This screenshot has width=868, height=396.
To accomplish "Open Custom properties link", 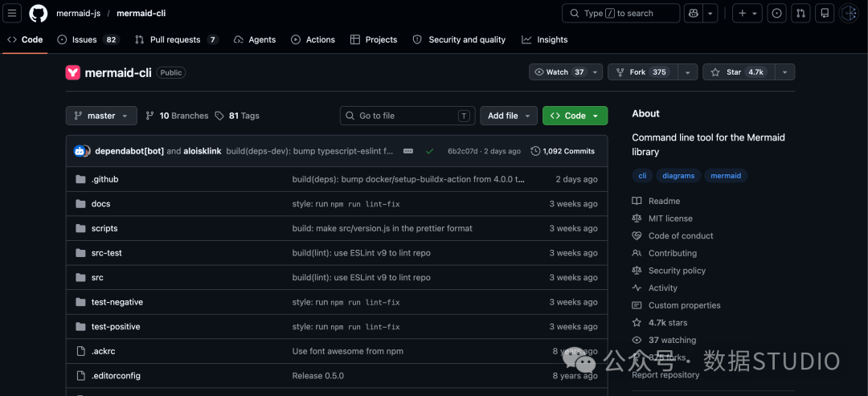I will 677,305.
